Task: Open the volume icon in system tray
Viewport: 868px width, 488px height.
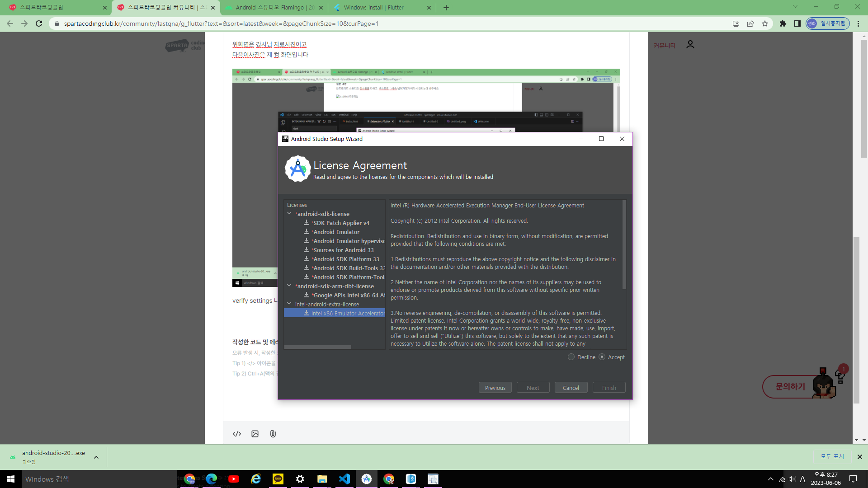Action: 792,479
